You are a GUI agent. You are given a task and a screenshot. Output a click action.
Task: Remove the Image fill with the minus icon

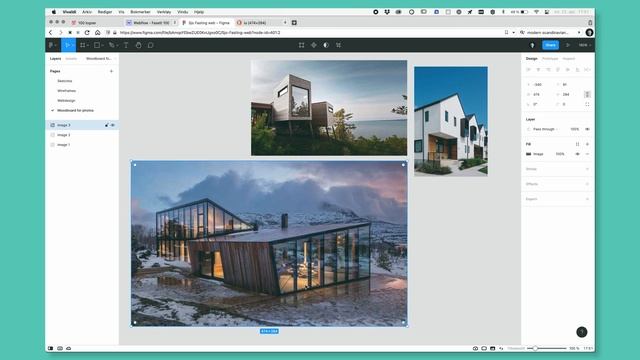[x=587, y=154]
